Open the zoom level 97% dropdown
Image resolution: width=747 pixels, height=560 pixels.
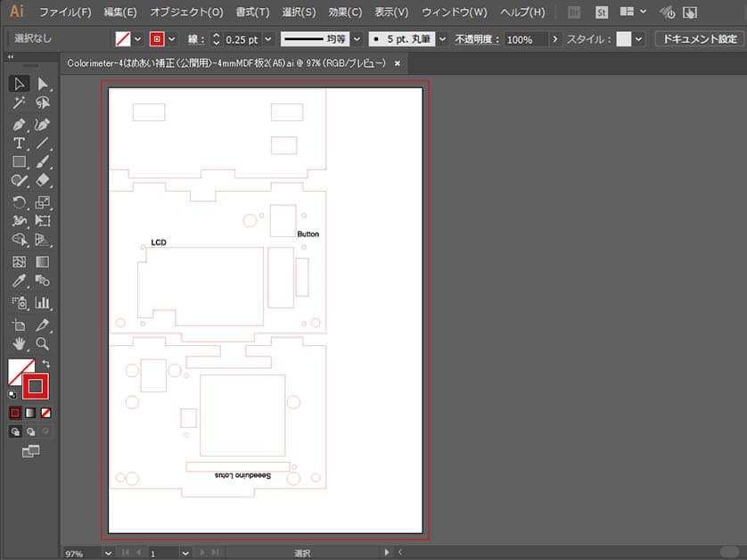pos(108,553)
